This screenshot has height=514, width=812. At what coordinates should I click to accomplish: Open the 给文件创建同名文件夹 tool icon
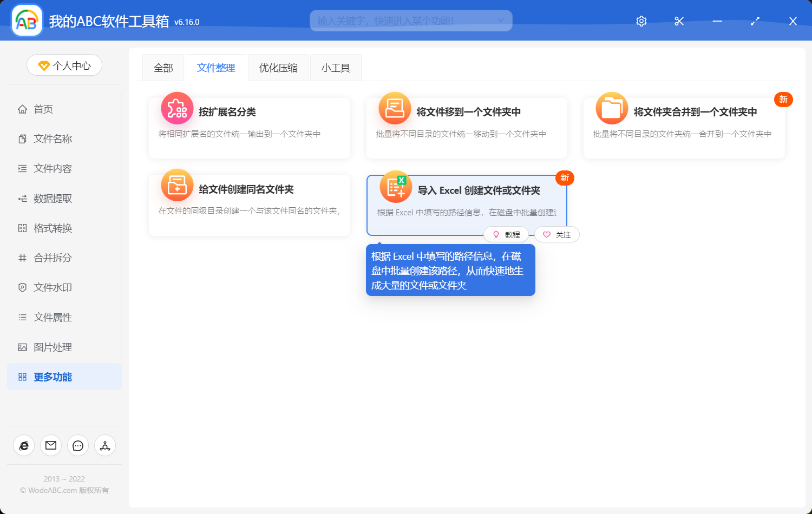point(177,185)
